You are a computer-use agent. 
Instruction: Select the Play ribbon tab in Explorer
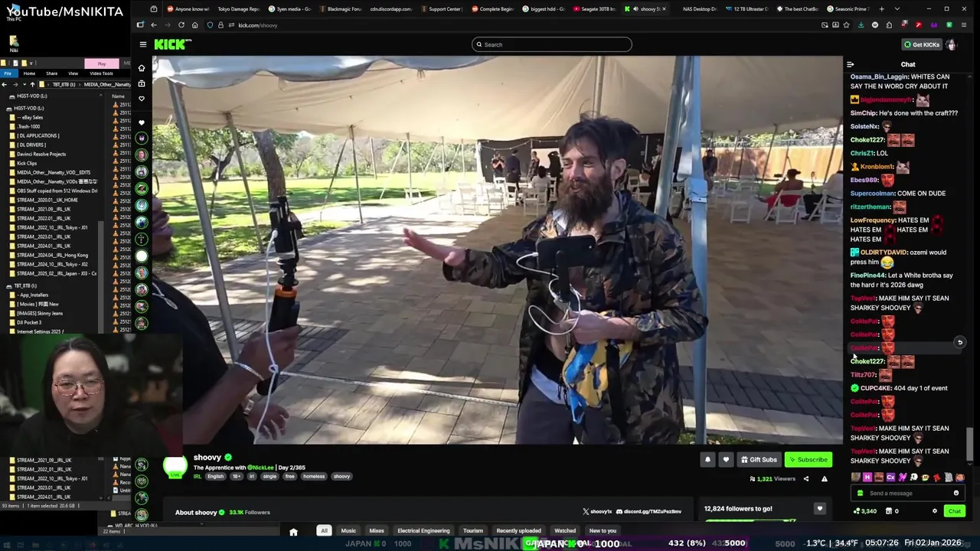coord(101,64)
